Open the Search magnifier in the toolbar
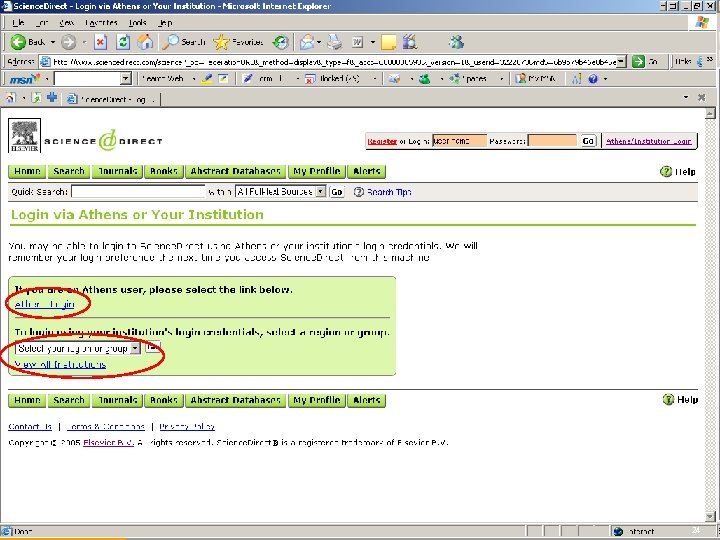This screenshot has width=720, height=540. pos(184,42)
